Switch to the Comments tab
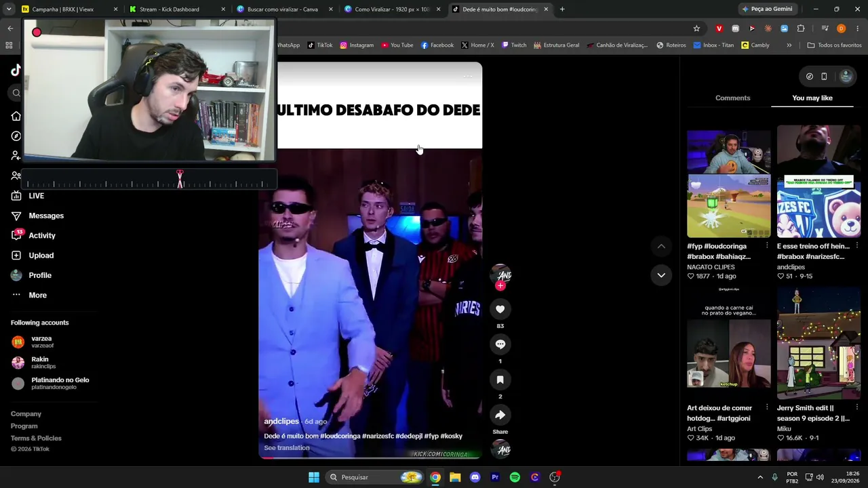Image resolution: width=868 pixels, height=488 pixels. pos(732,98)
